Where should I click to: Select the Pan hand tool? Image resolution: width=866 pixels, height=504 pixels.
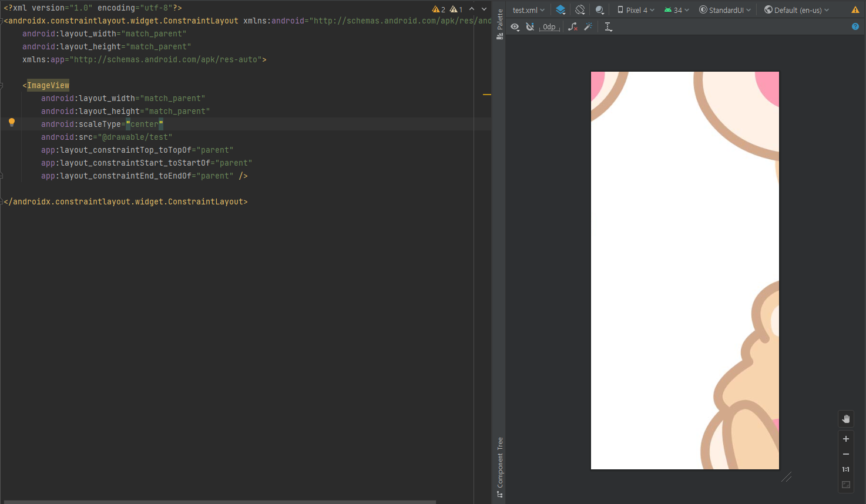coord(846,419)
